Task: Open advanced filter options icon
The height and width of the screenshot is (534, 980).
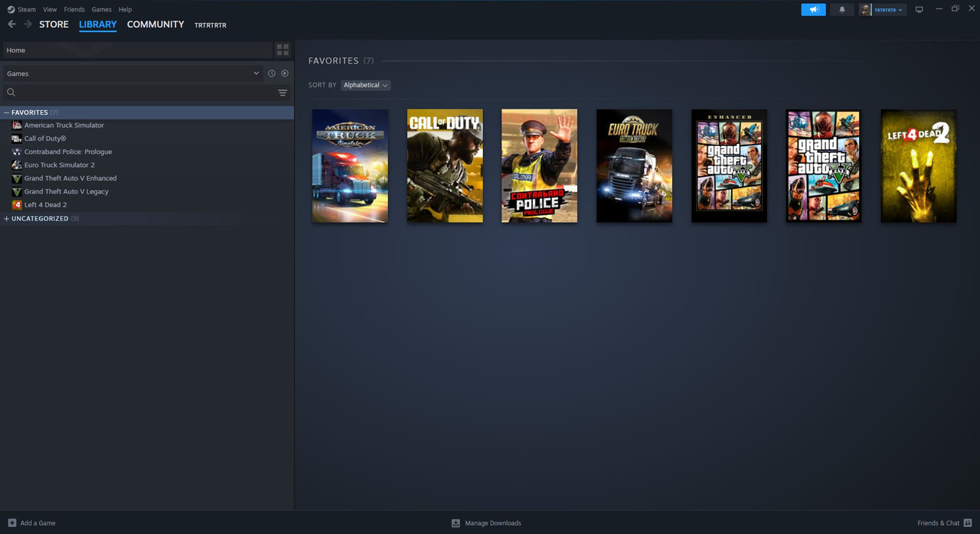Action: point(283,93)
